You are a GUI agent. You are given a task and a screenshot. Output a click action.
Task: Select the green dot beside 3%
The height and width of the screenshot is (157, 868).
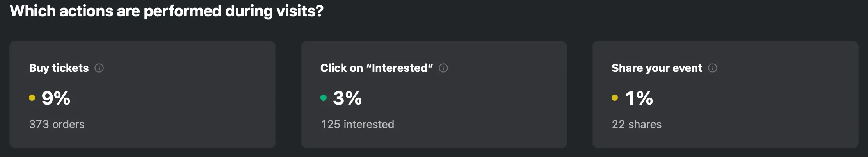point(324,98)
